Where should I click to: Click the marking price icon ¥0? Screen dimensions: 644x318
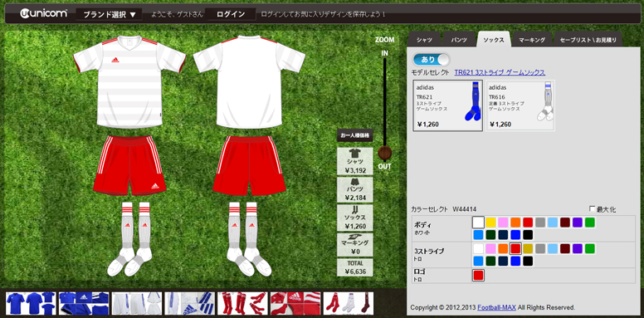tap(355, 245)
